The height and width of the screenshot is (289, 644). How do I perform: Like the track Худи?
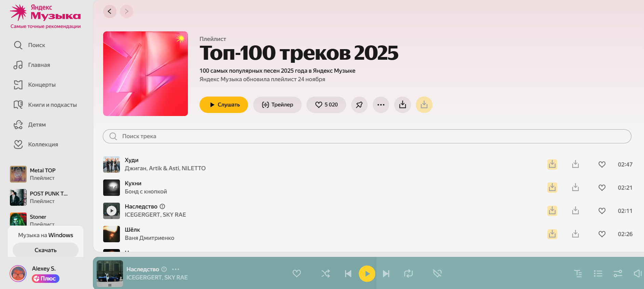pos(602,164)
